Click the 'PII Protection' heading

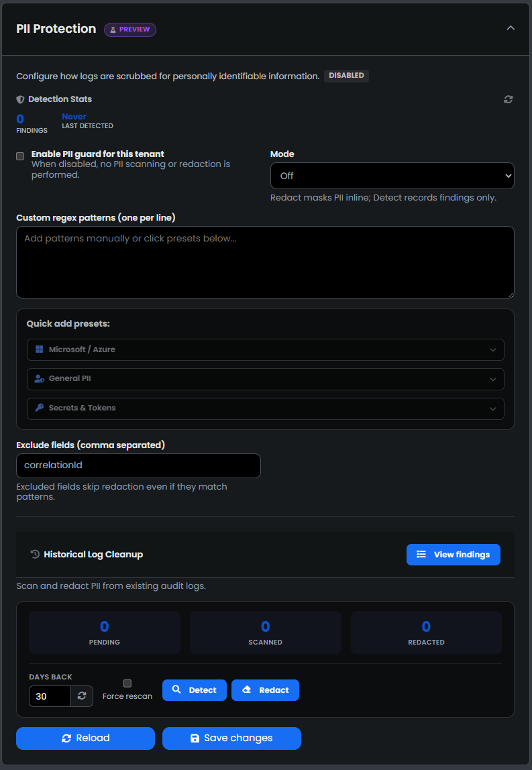tap(56, 28)
